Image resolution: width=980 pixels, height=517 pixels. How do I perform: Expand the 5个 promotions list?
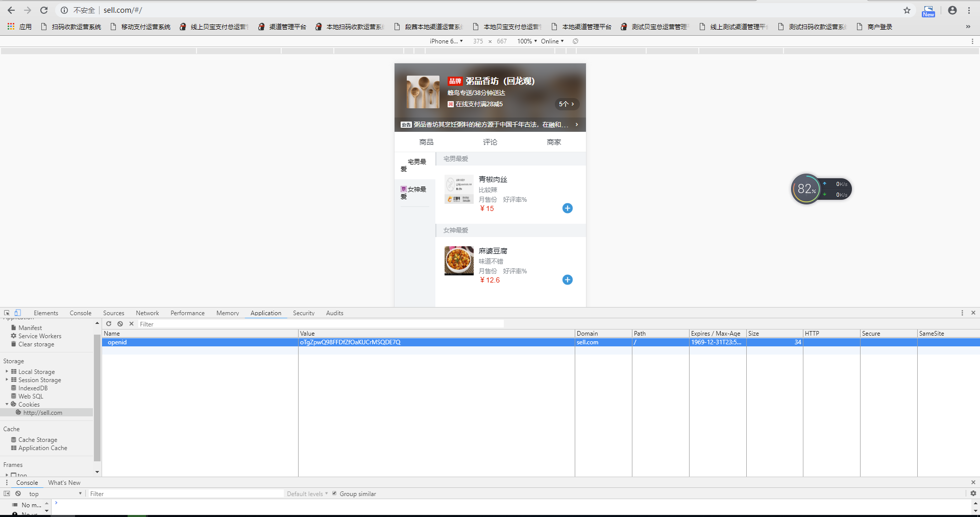[567, 104]
